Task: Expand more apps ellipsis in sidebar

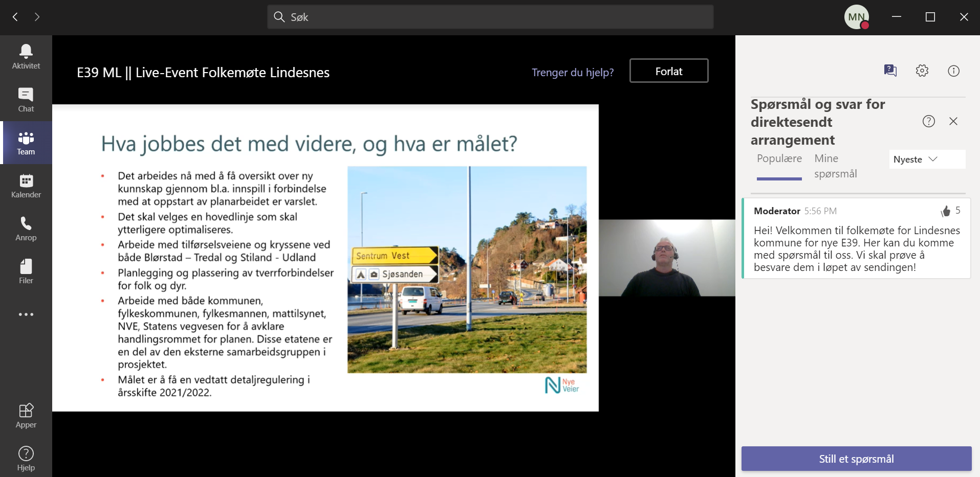Action: [26, 314]
